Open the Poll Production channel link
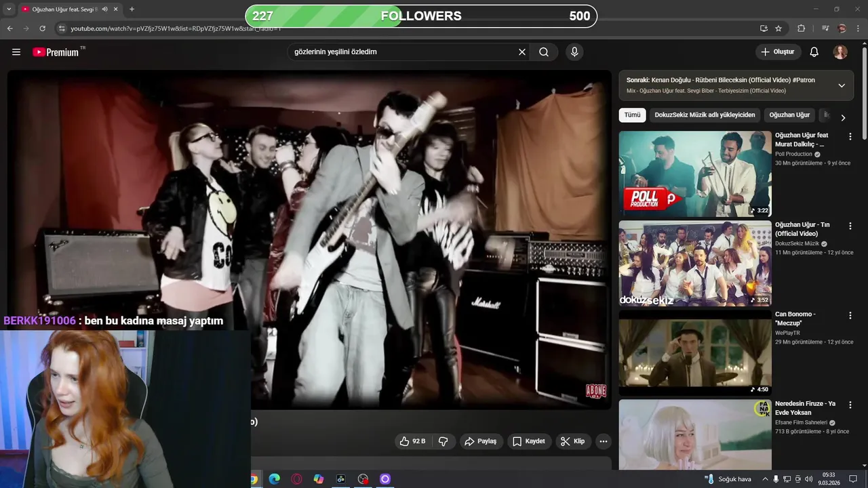 [x=793, y=155]
